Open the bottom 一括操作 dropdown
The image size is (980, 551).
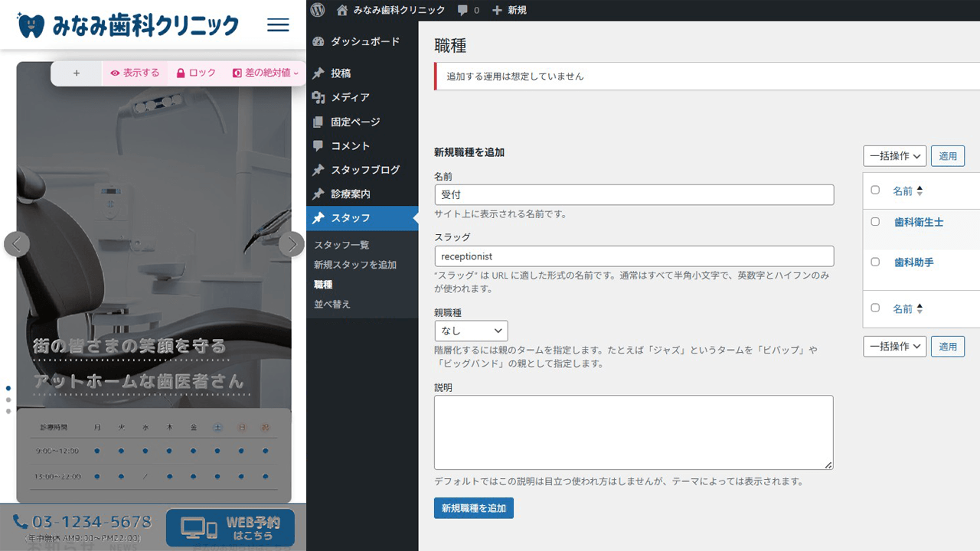895,346
